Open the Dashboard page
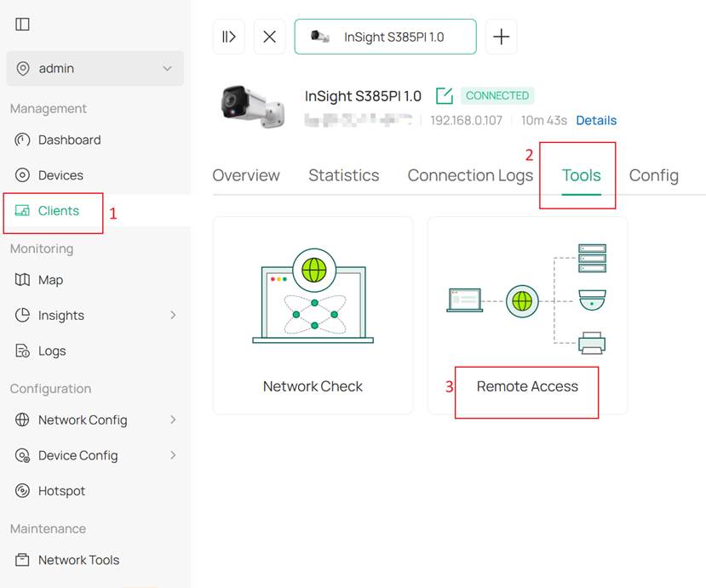This screenshot has height=588, width=706. click(x=69, y=140)
